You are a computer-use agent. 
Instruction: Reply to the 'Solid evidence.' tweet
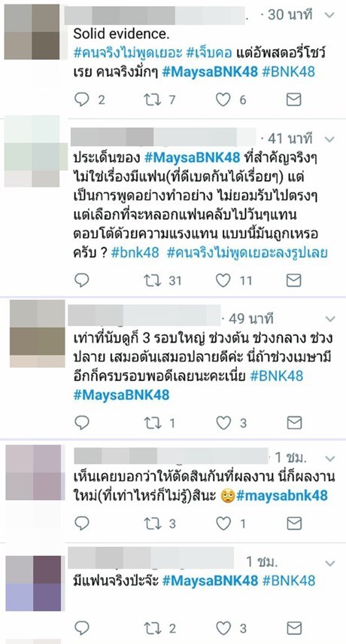click(x=82, y=99)
